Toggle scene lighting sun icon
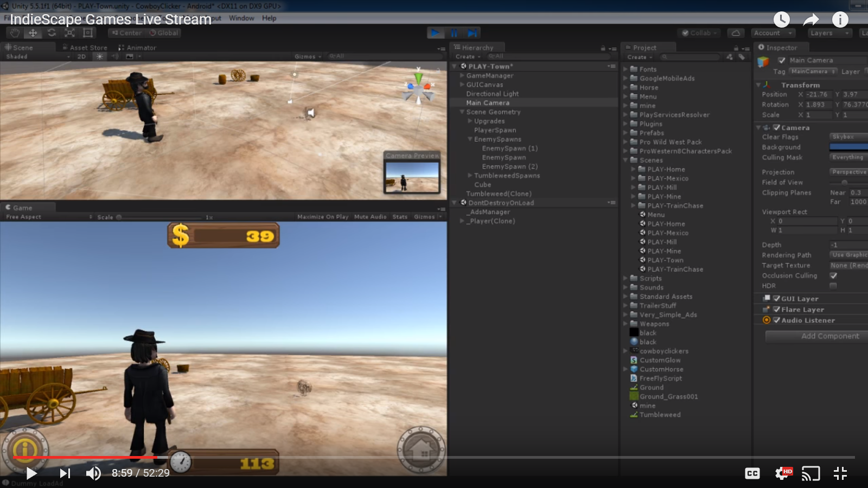Viewport: 868px width, 488px height. [x=99, y=56]
